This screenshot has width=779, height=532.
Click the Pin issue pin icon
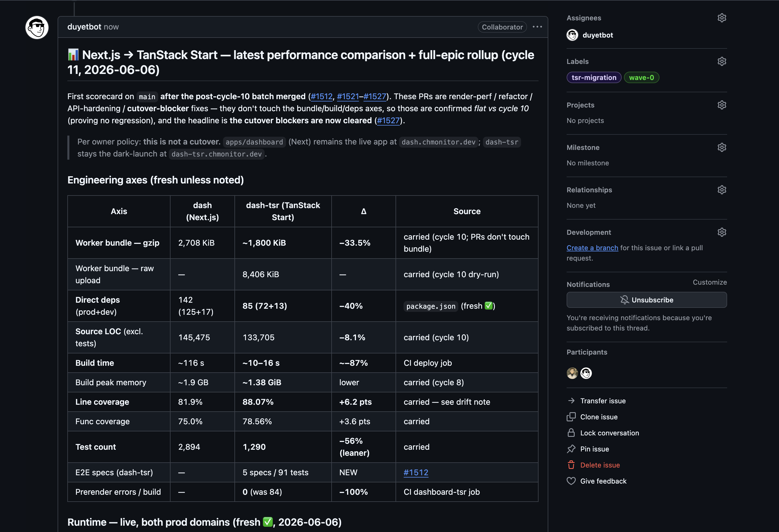click(x=571, y=449)
